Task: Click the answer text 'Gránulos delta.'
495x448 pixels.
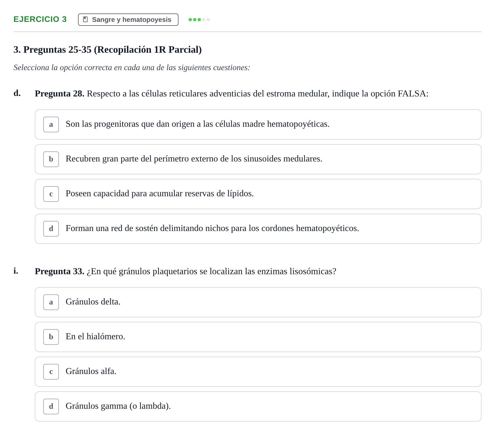Action: click(x=93, y=302)
